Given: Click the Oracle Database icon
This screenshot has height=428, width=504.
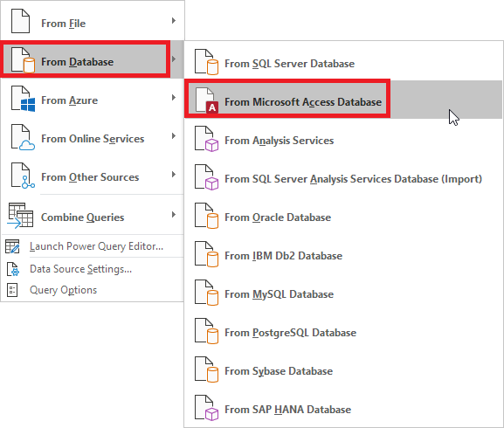Looking at the screenshot, I should [x=207, y=216].
